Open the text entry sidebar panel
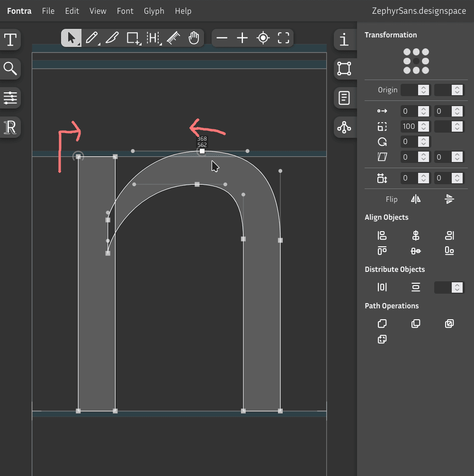Viewport: 474px width, 476px height. (x=10, y=40)
